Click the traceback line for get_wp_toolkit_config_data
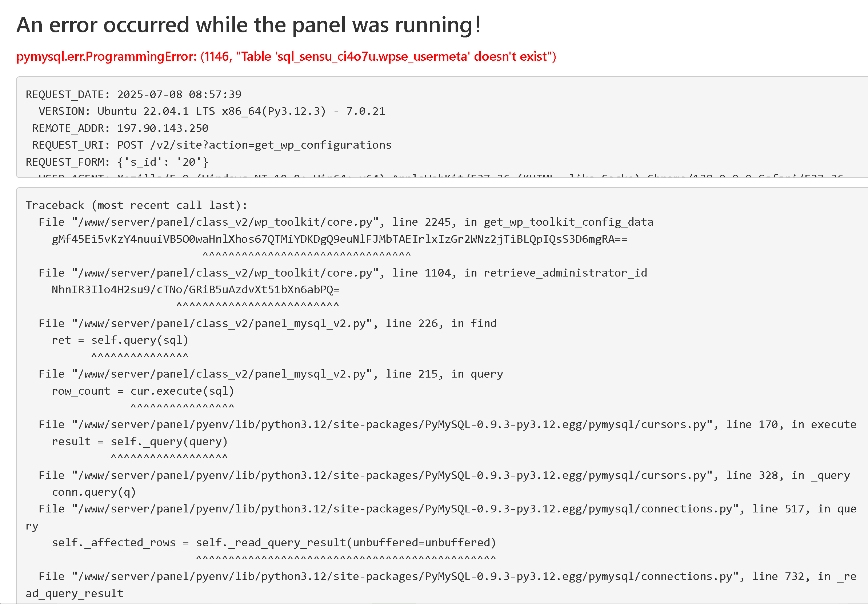 tap(345, 222)
